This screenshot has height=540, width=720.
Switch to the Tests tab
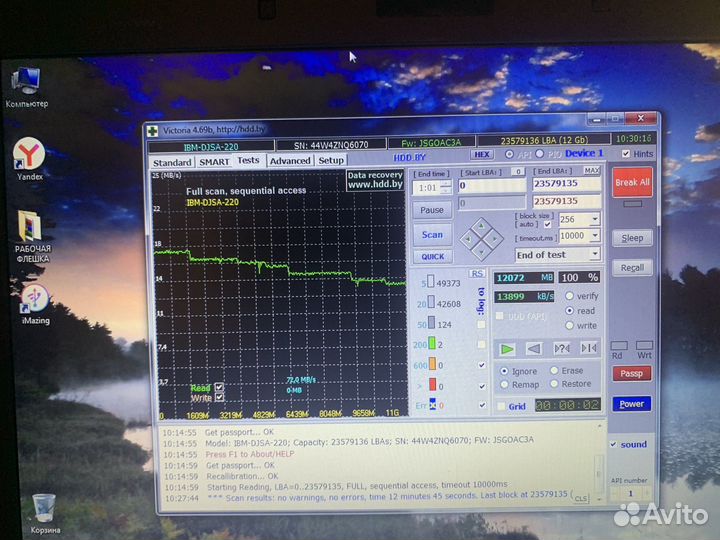coord(248,160)
